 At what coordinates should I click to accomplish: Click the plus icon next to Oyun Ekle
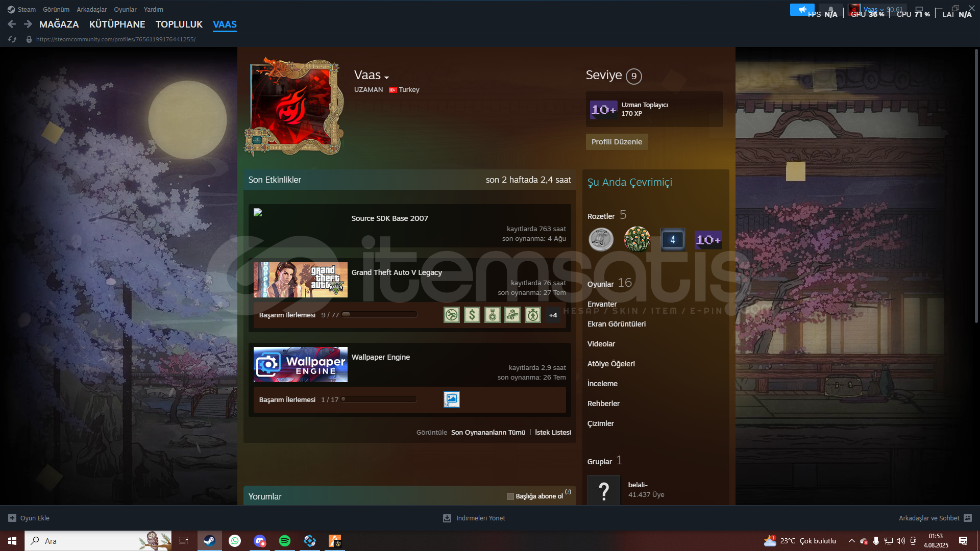(x=12, y=518)
